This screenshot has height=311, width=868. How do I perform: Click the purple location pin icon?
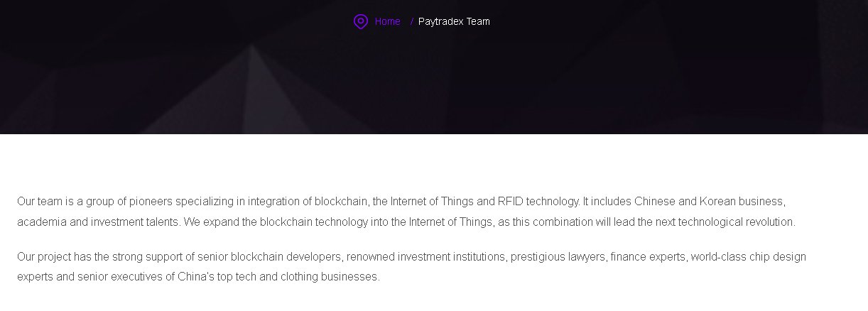coord(361,22)
